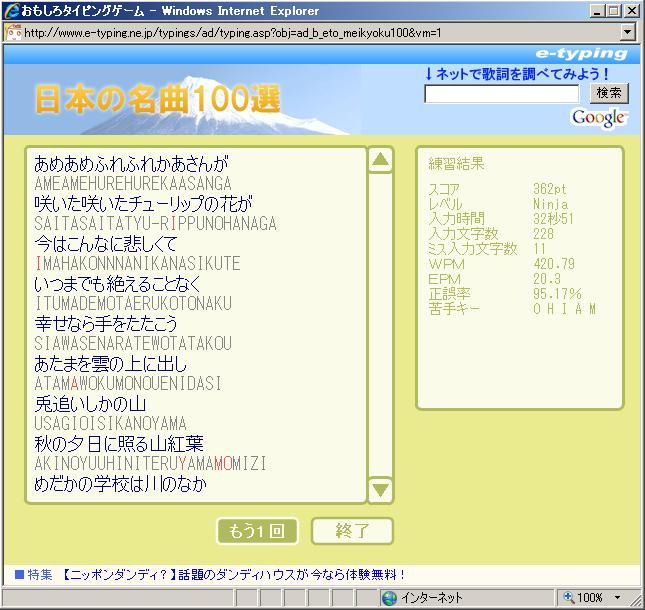Click the ネットで歌詞を調べてみよう text

point(517,74)
